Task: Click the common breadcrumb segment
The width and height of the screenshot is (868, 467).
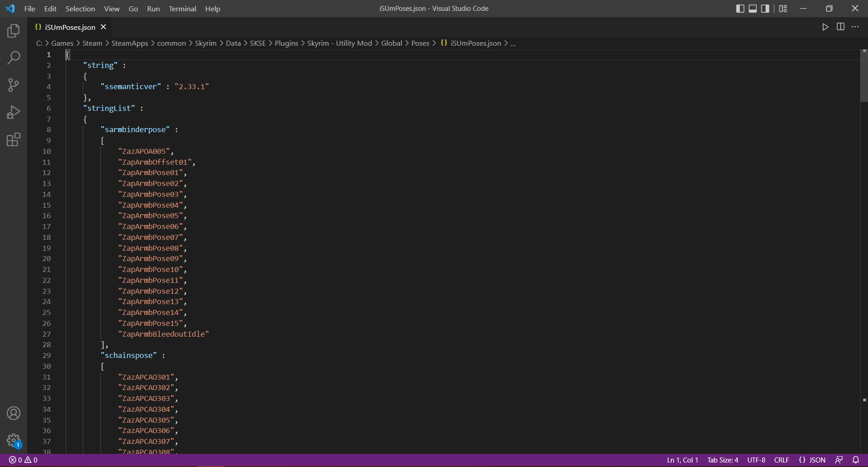Action: click(x=171, y=43)
